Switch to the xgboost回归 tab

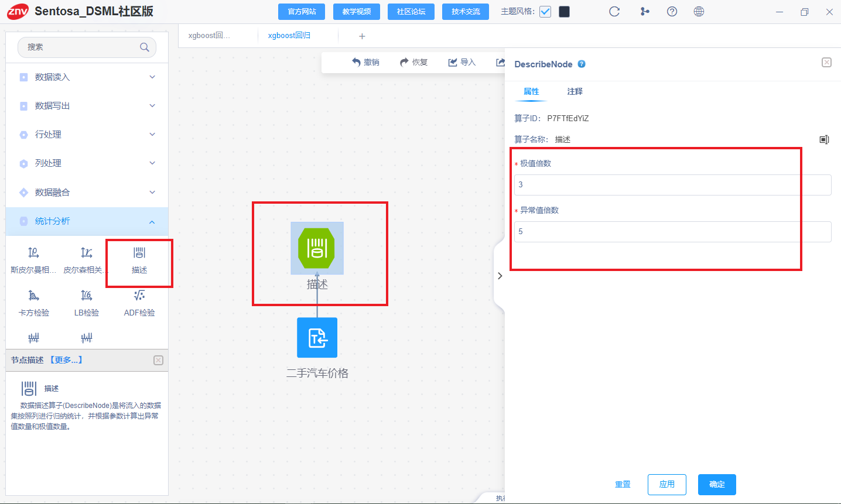289,36
